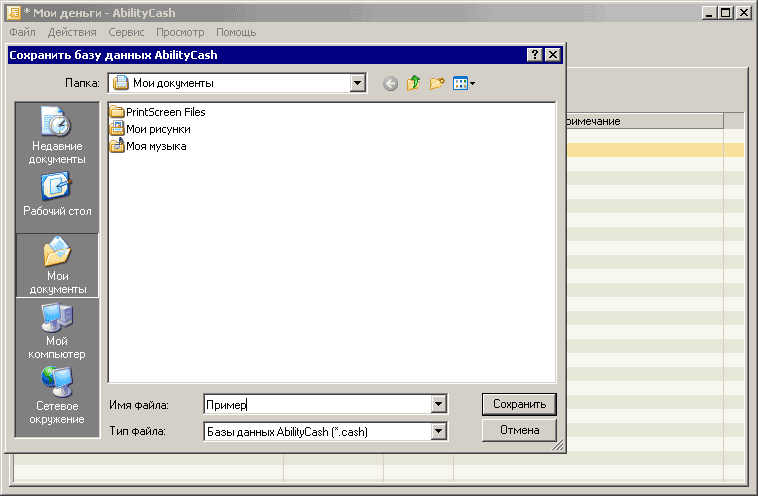Open the Views menu icon

(x=463, y=84)
